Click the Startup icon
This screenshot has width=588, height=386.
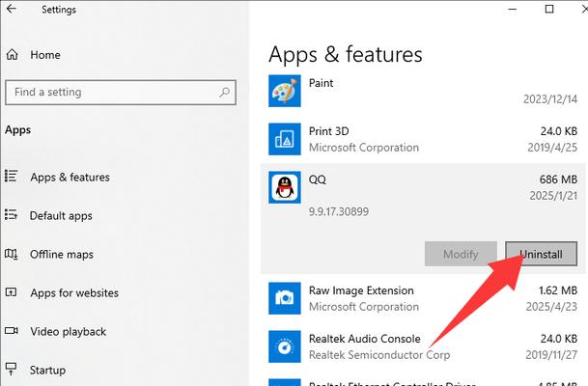point(12,370)
